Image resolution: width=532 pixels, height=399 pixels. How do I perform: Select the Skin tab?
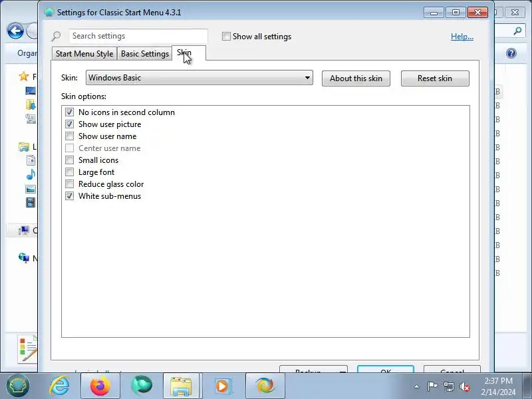click(x=189, y=53)
